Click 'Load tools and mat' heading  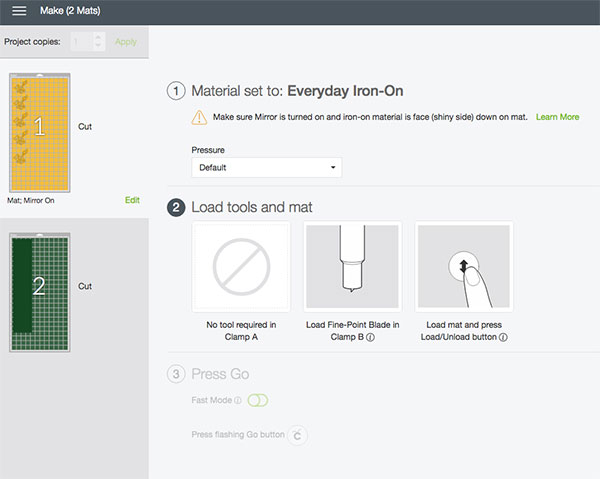pyautogui.click(x=252, y=207)
